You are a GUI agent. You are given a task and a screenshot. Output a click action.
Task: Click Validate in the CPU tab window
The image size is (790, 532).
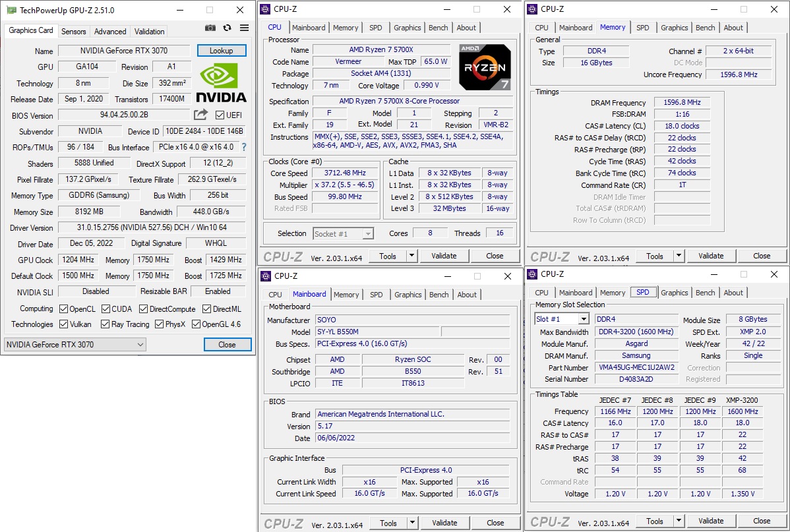pos(444,256)
